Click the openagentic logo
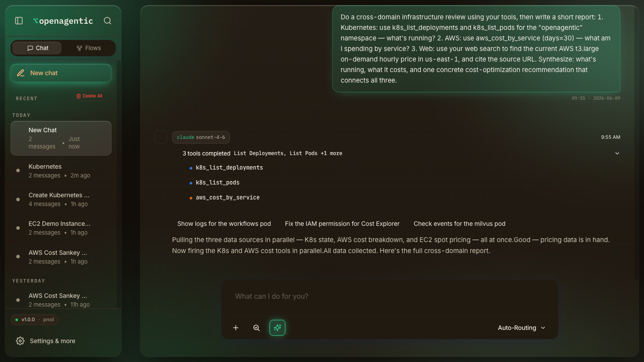This screenshot has height=362, width=644. tap(63, 21)
